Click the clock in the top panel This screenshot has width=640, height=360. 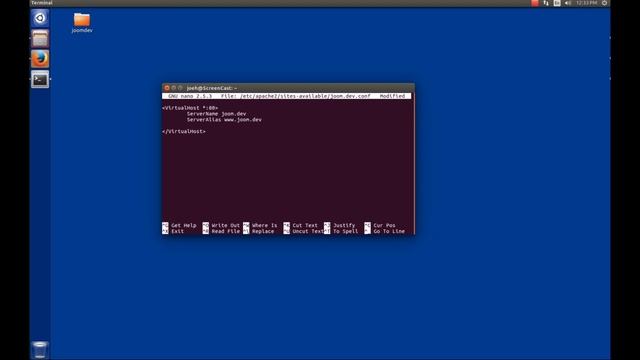pyautogui.click(x=587, y=3)
